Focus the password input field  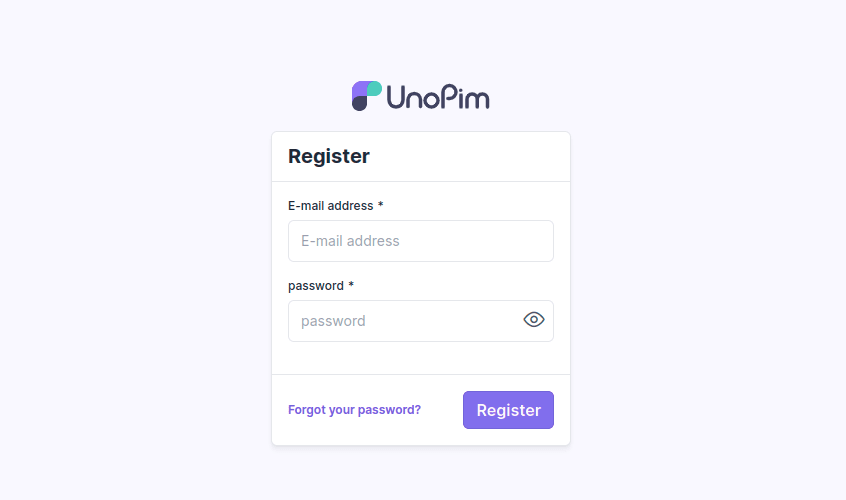coord(421,321)
